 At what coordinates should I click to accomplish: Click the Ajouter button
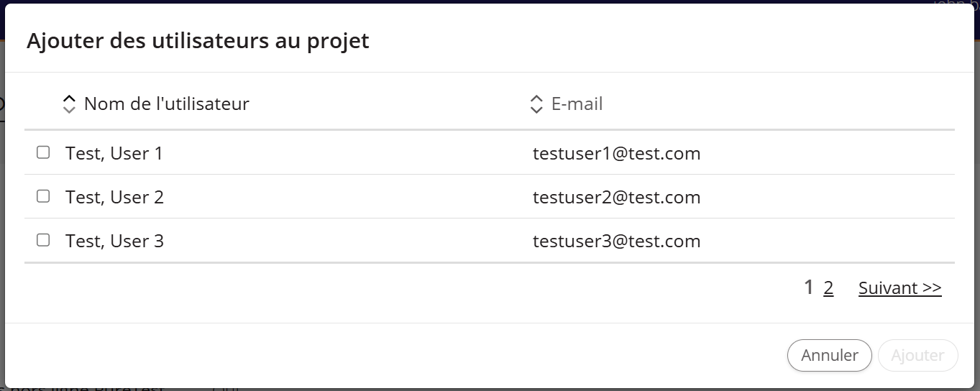pyautogui.click(x=918, y=355)
